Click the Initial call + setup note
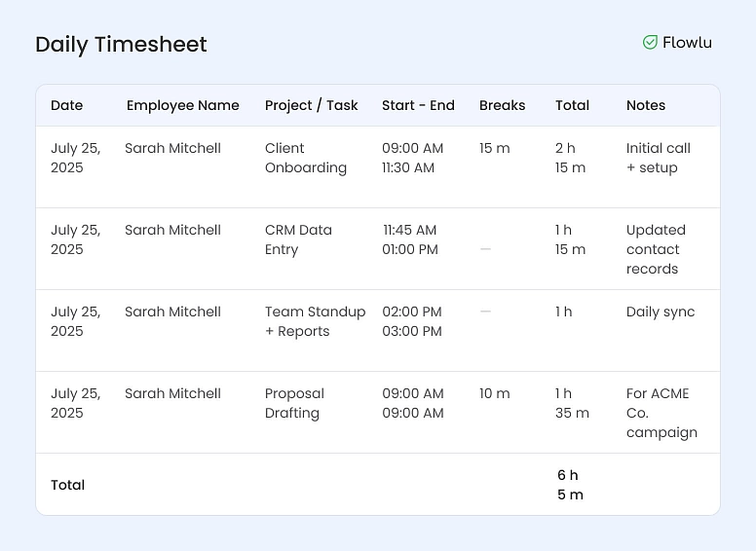 pos(658,158)
